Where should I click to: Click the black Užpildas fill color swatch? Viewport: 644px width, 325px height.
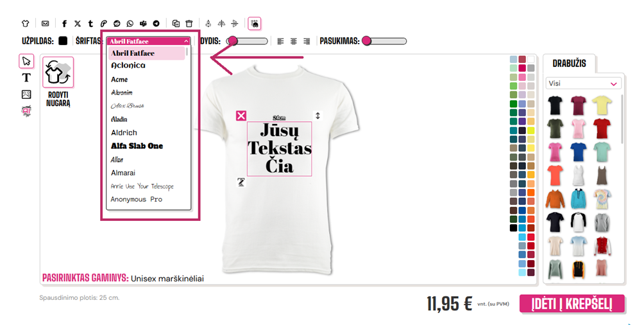(x=63, y=40)
